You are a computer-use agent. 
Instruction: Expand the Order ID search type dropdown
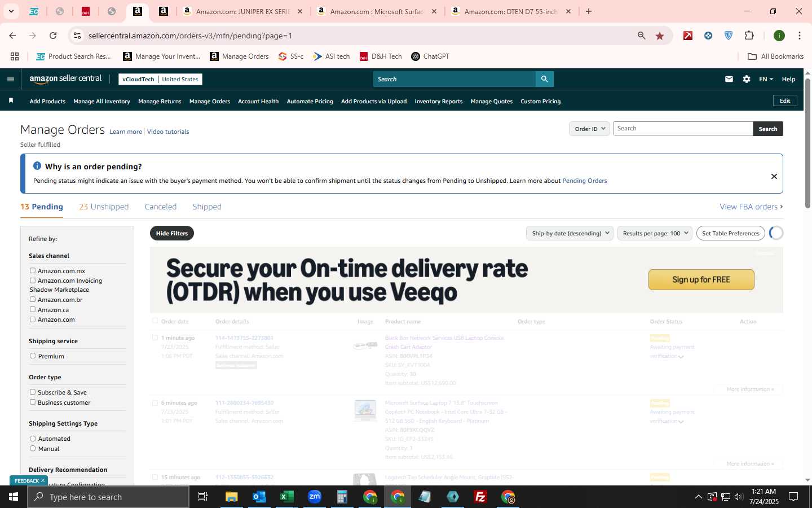(x=589, y=129)
